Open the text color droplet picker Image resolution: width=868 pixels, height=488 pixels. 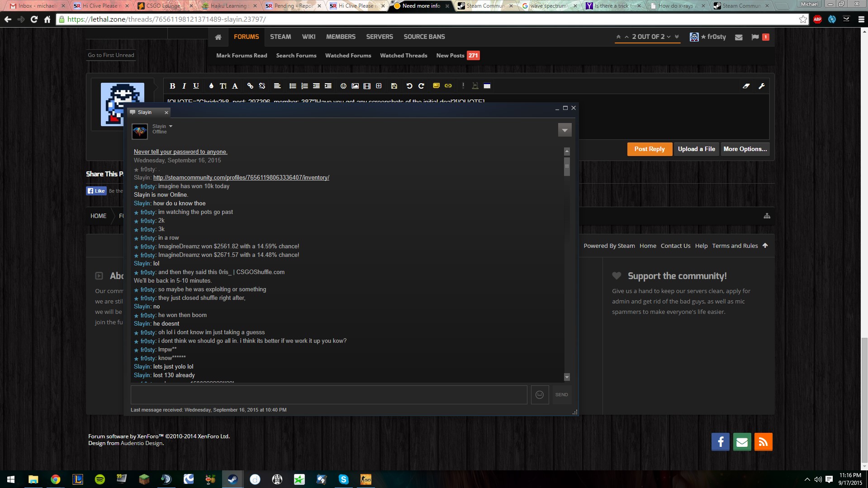click(211, 86)
